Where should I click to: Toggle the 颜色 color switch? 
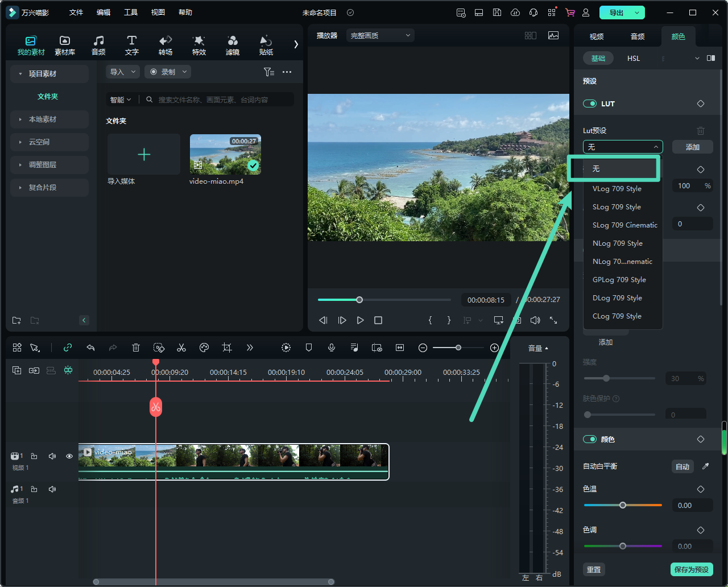pyautogui.click(x=590, y=439)
